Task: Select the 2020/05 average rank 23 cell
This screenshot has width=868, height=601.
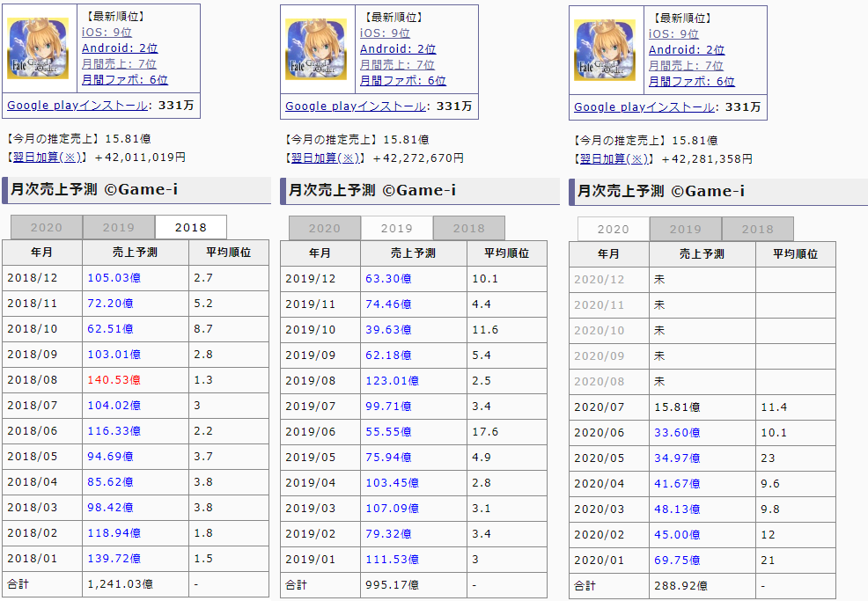Action: (x=796, y=458)
